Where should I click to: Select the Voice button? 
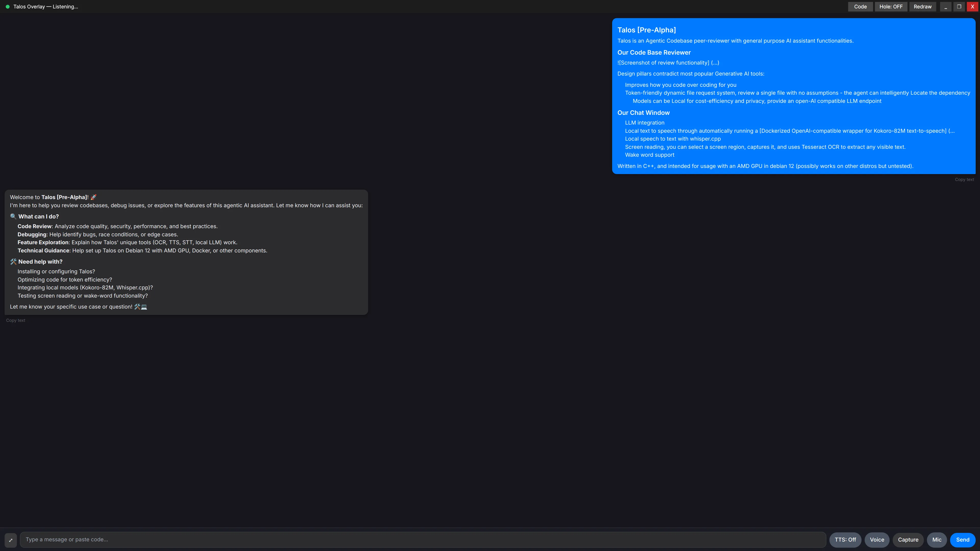point(877,540)
